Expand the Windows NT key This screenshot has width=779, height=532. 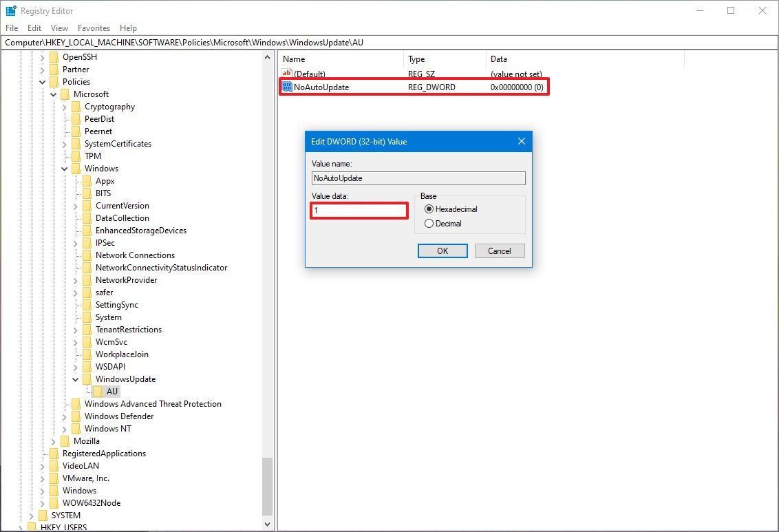[x=64, y=429]
